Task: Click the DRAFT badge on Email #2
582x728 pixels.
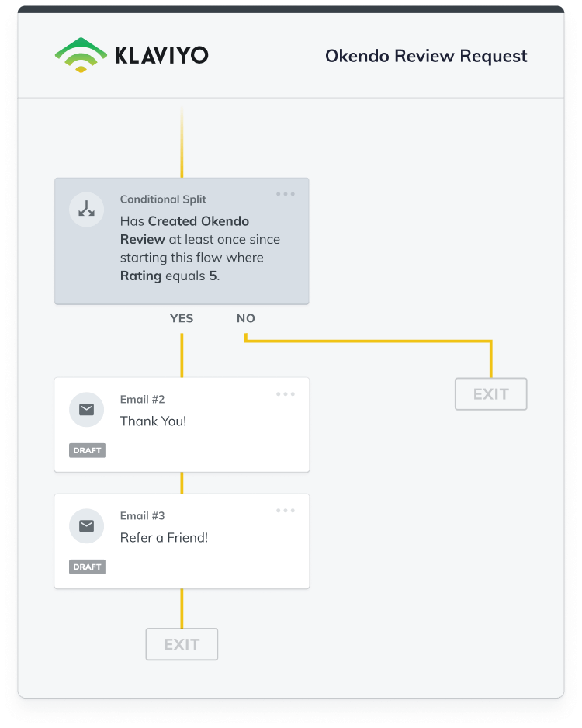Action: click(87, 450)
